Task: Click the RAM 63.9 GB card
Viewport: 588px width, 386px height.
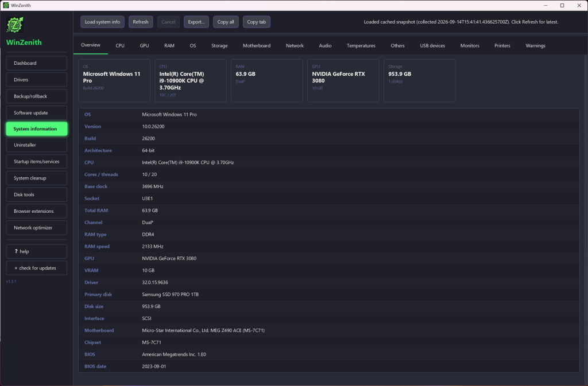Action: [267, 80]
